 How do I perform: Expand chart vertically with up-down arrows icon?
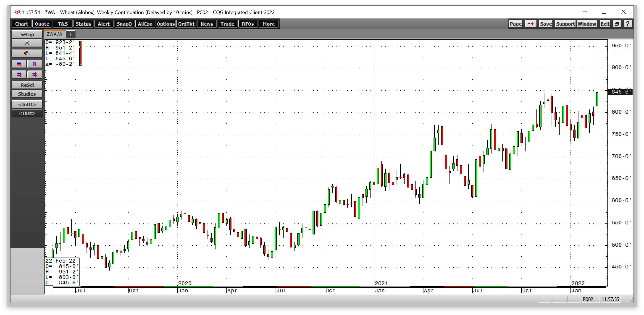(34, 64)
